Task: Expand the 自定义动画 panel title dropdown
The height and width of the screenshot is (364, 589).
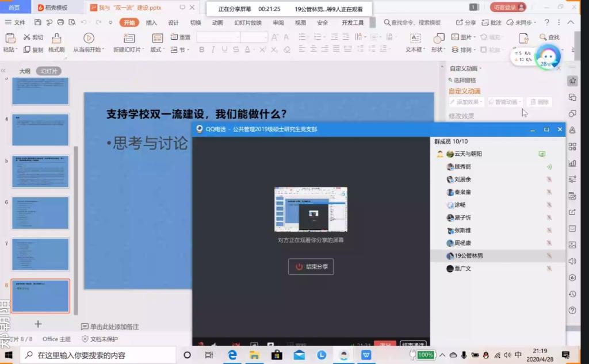Action: (466, 68)
